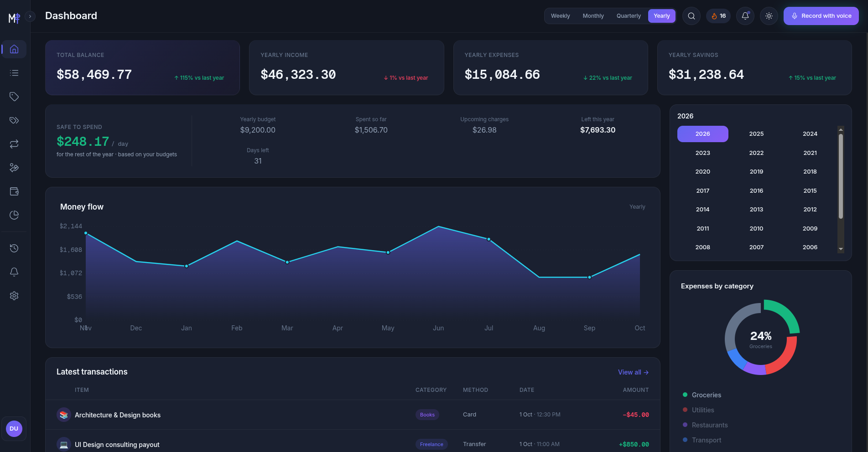The image size is (868, 452).
Task: Toggle the Utilities legend entry
Action: pos(698,410)
